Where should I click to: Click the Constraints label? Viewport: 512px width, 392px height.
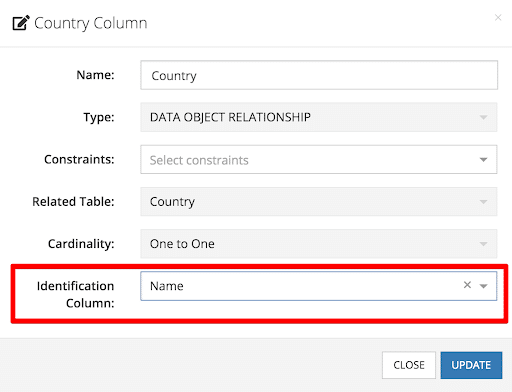[x=79, y=159]
